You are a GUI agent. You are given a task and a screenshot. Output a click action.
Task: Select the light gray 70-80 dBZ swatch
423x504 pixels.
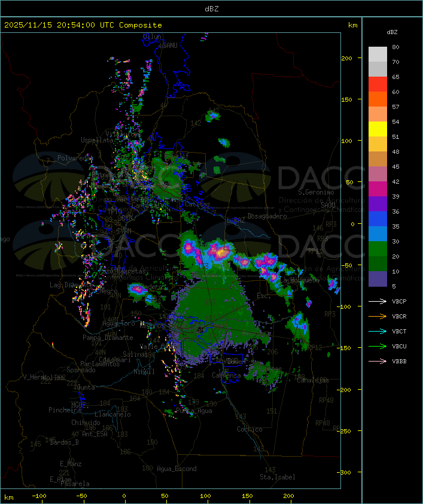point(378,54)
